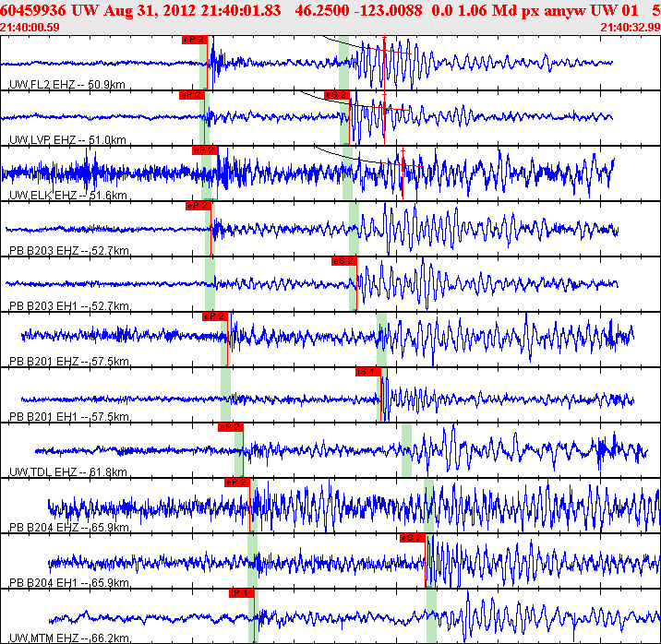Select the eP 2 pick flag on UW.ELK trace
The height and width of the screenshot is (644, 661).
tap(205, 150)
